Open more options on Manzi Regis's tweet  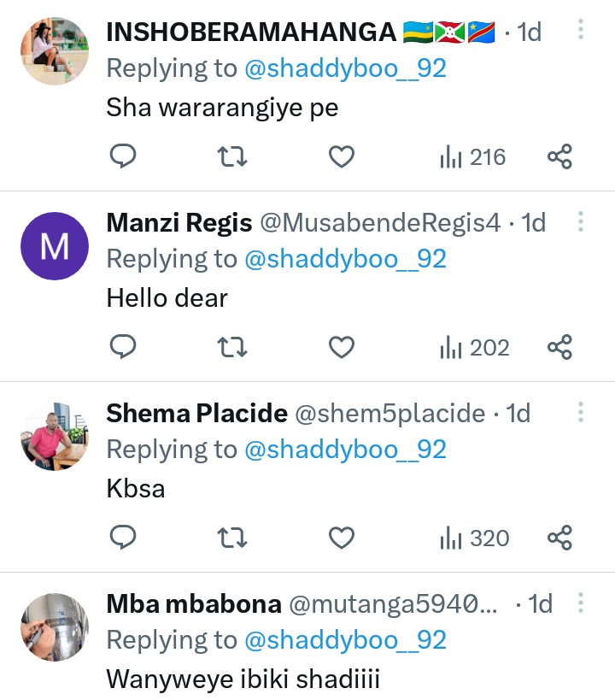click(x=581, y=222)
